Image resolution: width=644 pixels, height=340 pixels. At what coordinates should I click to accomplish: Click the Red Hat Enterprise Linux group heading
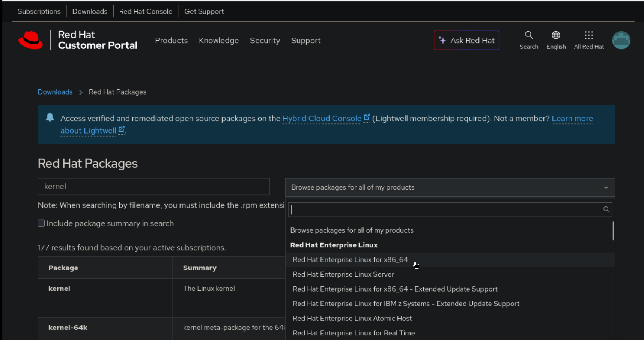coord(334,245)
